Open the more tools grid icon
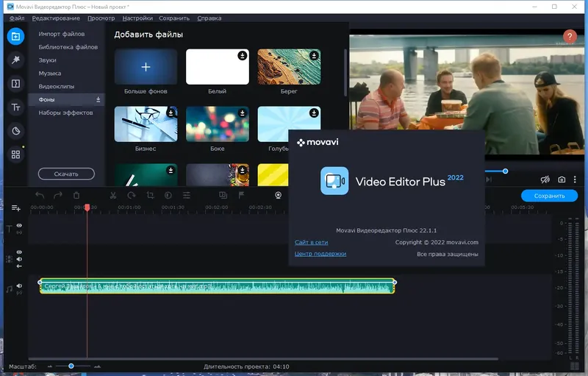Screen dimensions: 588x376 (x=15, y=155)
